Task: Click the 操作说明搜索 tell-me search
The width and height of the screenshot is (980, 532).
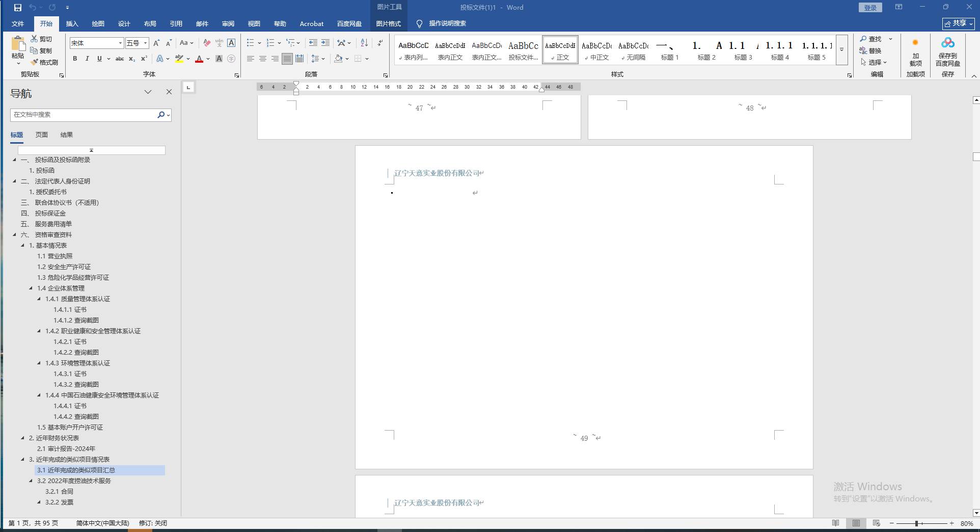Action: click(x=441, y=23)
